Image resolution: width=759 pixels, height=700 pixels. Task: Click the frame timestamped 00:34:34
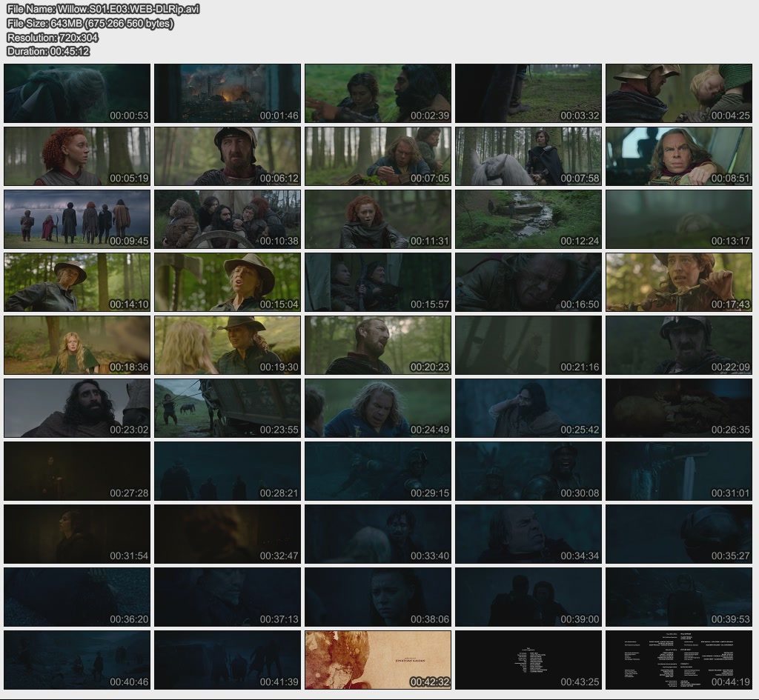(528, 534)
